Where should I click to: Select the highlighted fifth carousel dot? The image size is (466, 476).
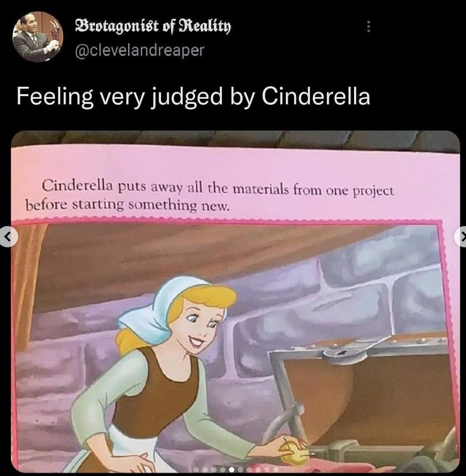point(232,470)
